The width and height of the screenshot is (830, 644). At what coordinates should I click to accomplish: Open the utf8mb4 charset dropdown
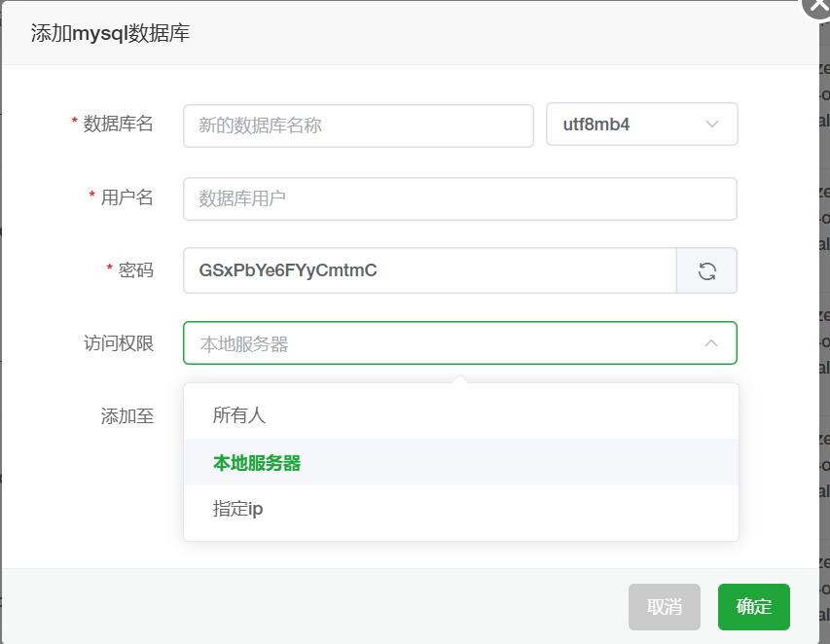click(x=641, y=125)
